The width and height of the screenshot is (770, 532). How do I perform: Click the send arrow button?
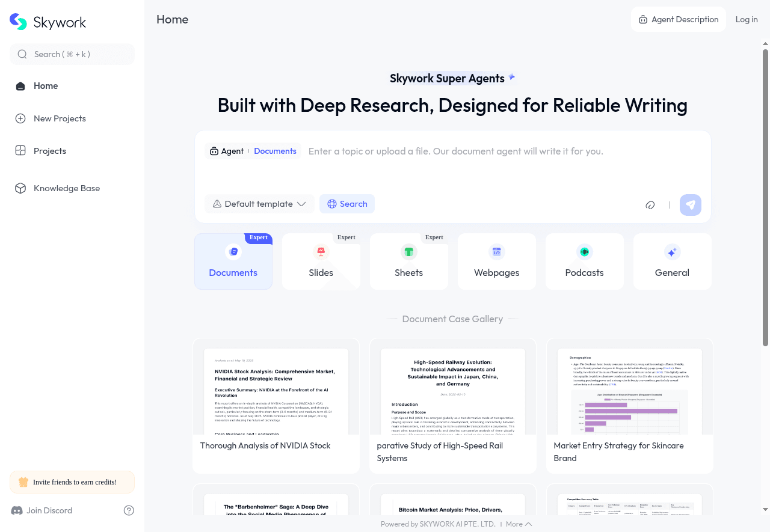[690, 205]
